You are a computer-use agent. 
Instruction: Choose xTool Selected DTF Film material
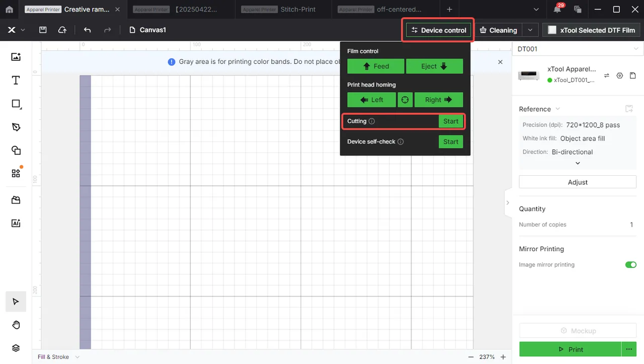(591, 30)
